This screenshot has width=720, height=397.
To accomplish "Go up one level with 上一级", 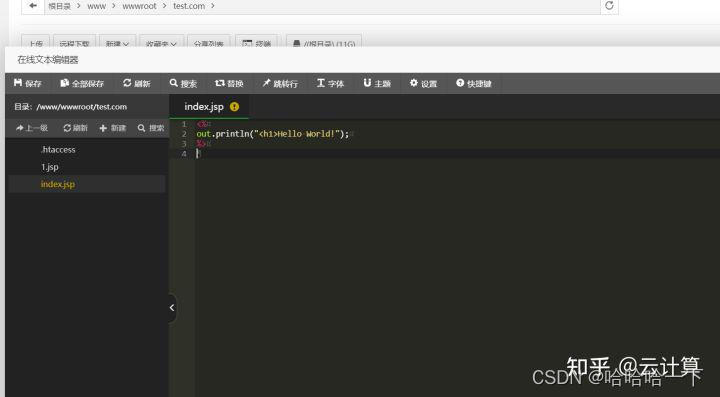I will [32, 128].
